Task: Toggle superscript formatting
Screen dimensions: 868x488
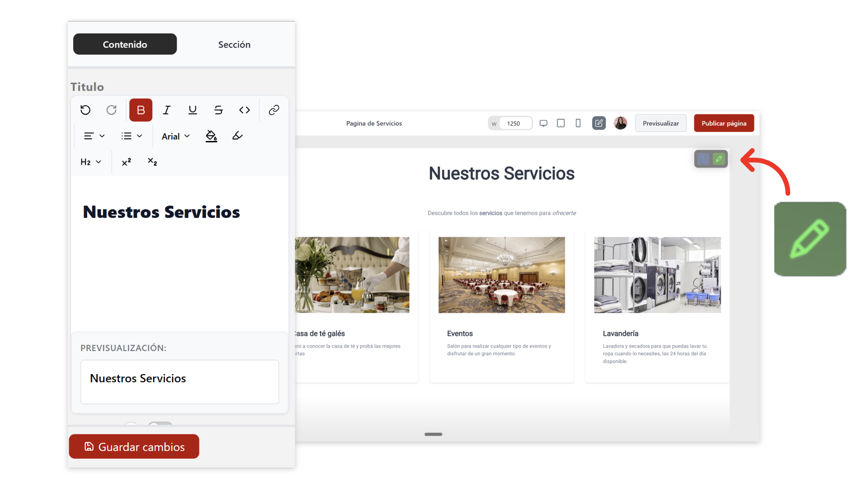Action: point(126,162)
